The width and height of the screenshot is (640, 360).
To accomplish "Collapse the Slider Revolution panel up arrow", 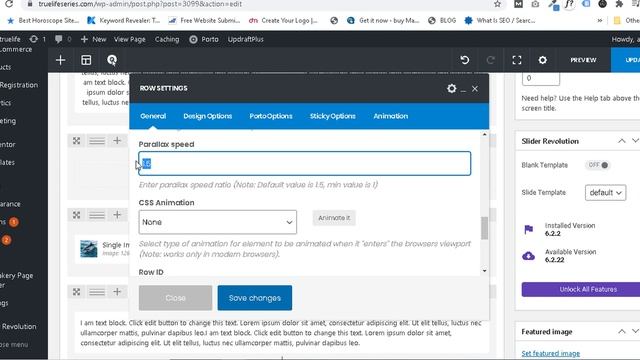I will tap(622, 141).
